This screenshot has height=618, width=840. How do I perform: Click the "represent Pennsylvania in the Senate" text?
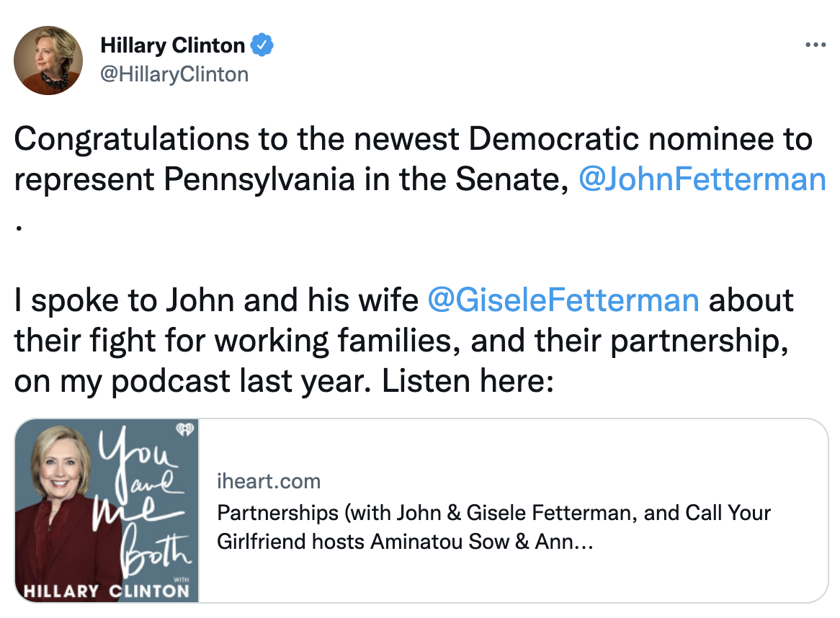pos(287,179)
